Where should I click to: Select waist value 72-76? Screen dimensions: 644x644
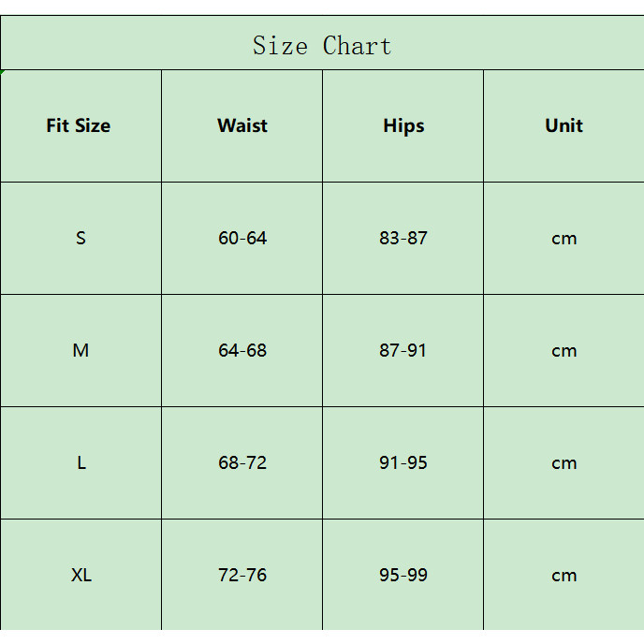[242, 575]
